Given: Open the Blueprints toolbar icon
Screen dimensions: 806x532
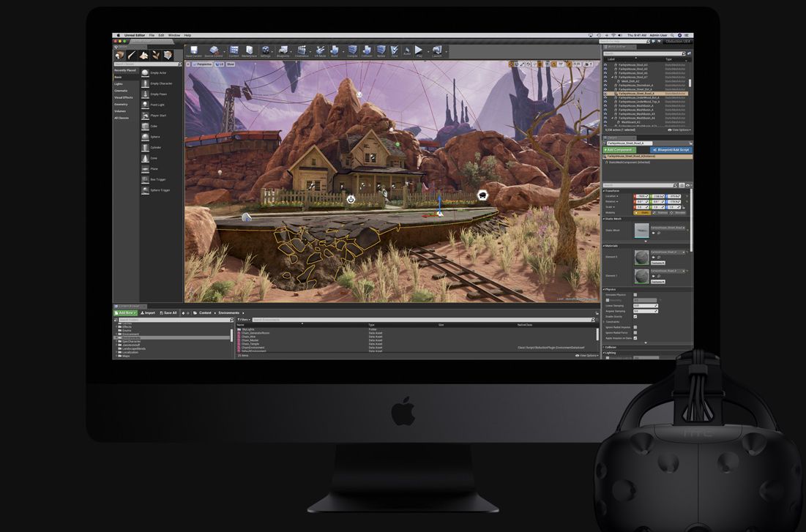Looking at the screenshot, I should click(x=283, y=50).
